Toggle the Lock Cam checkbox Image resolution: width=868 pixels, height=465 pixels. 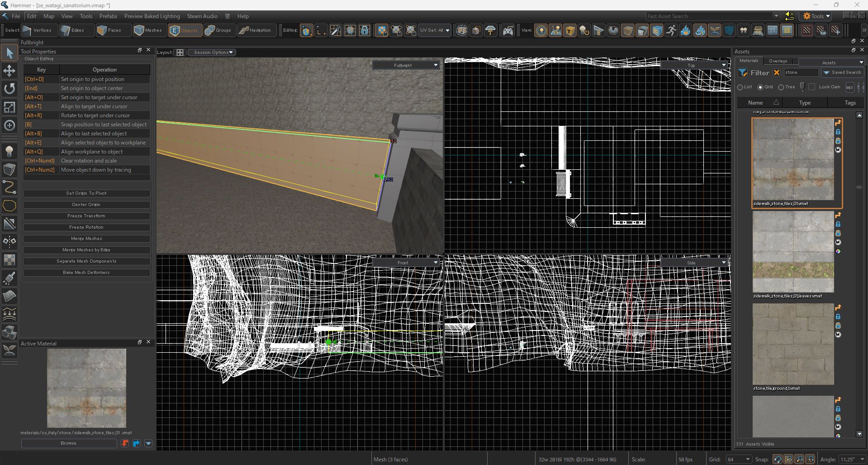coord(812,87)
